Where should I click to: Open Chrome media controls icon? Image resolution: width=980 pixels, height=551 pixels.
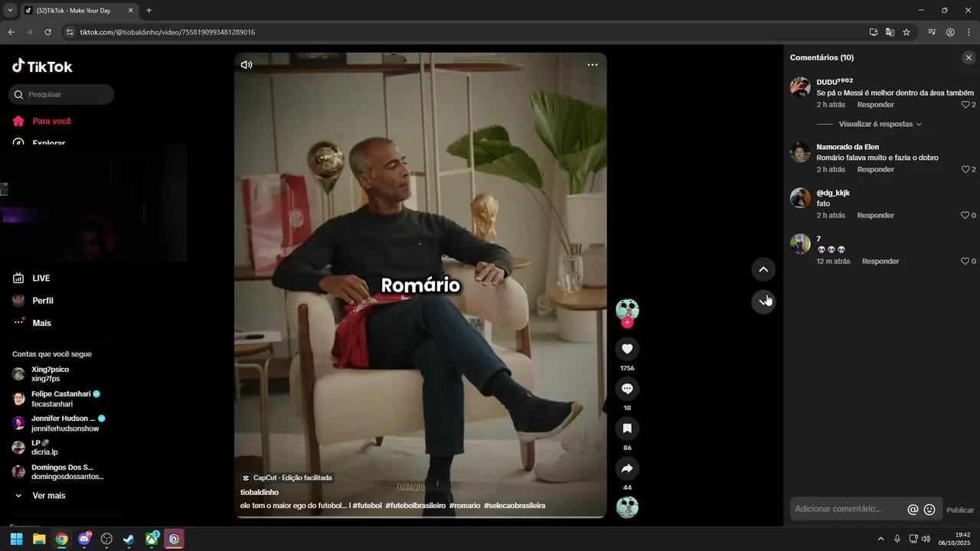(932, 32)
